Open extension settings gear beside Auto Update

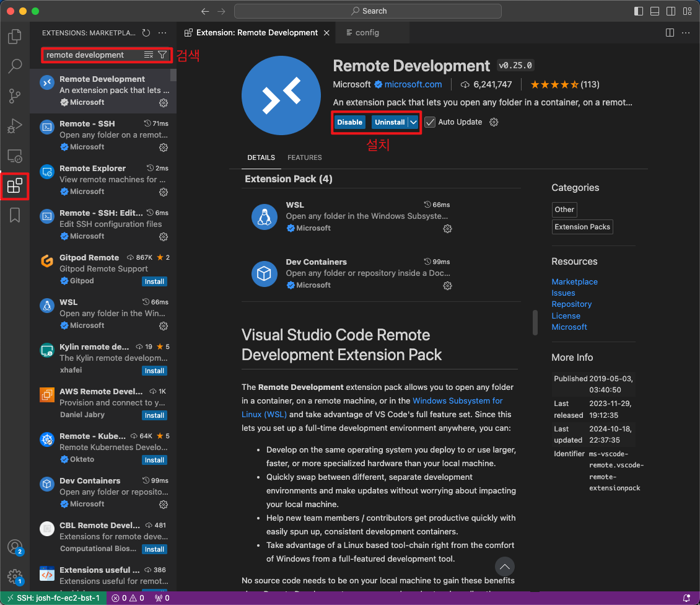494,122
